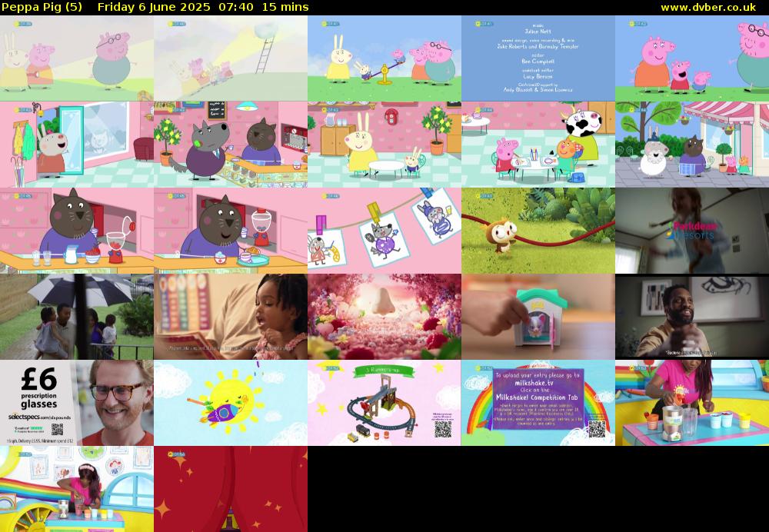The image size is (769, 532).
Task: Open the toy pet house thumbnail
Action: (x=538, y=317)
